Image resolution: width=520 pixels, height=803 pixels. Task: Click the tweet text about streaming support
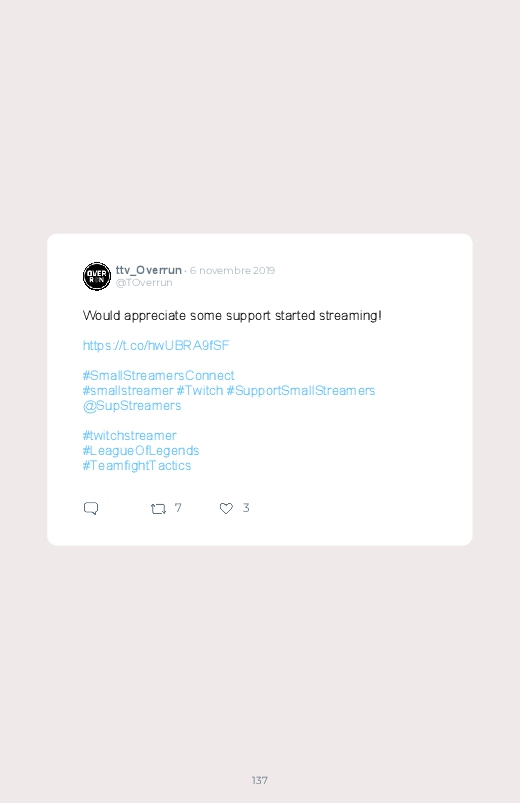point(232,315)
